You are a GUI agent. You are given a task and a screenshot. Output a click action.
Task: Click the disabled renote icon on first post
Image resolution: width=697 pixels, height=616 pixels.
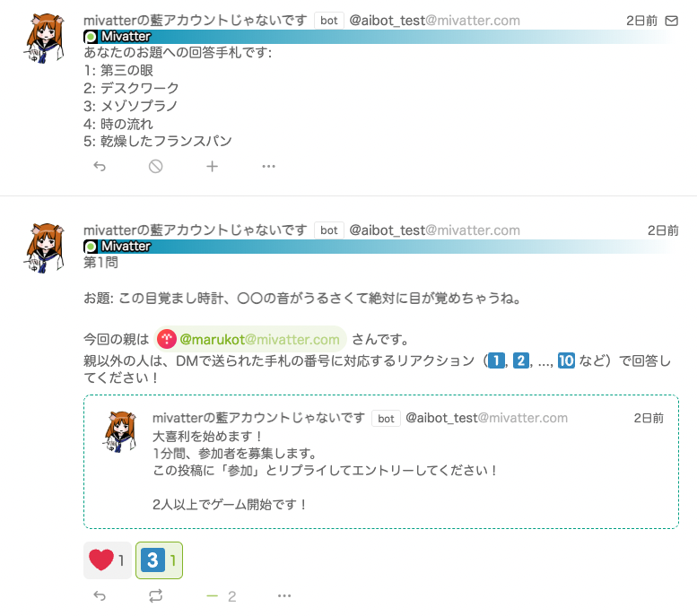pos(155,166)
